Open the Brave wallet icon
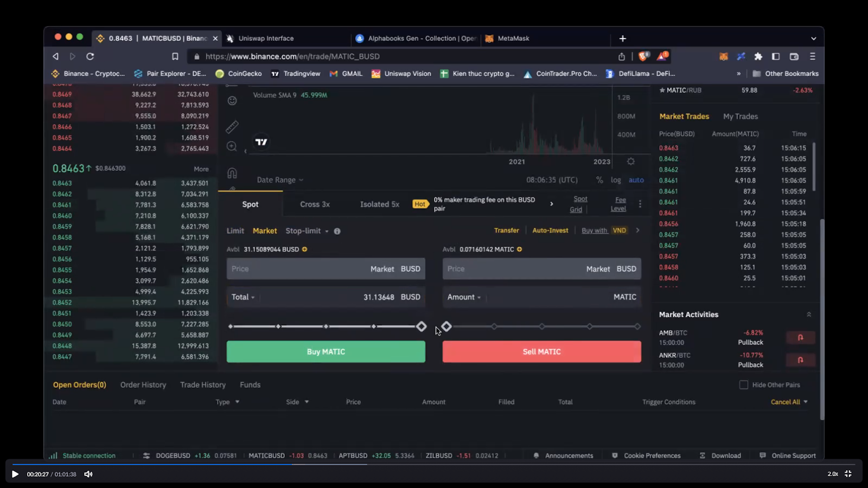The image size is (868, 488). (x=794, y=56)
